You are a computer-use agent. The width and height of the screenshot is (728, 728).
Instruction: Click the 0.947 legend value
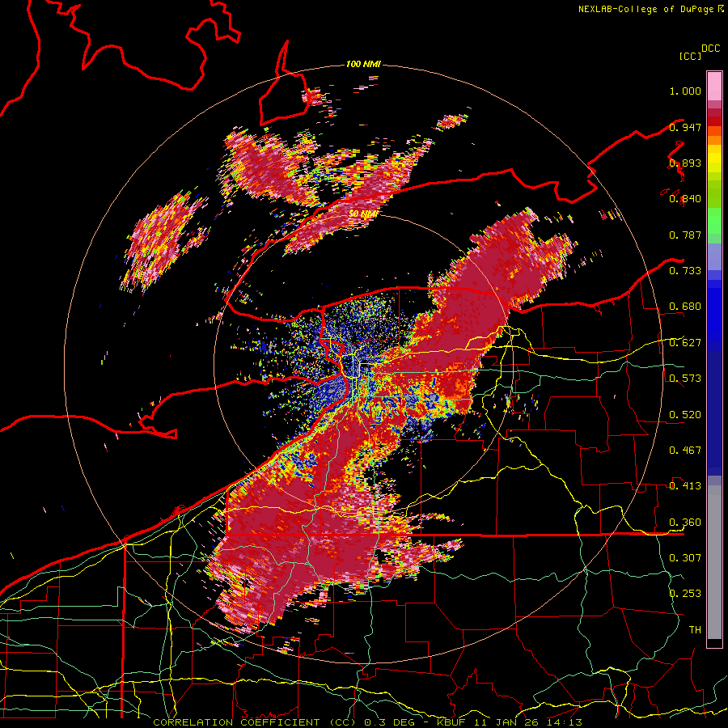pyautogui.click(x=685, y=127)
